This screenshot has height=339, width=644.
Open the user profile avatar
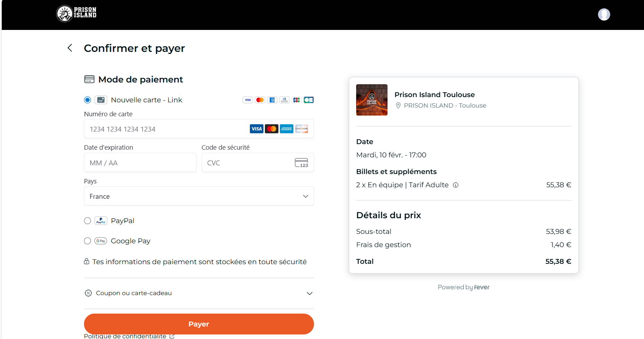click(604, 14)
